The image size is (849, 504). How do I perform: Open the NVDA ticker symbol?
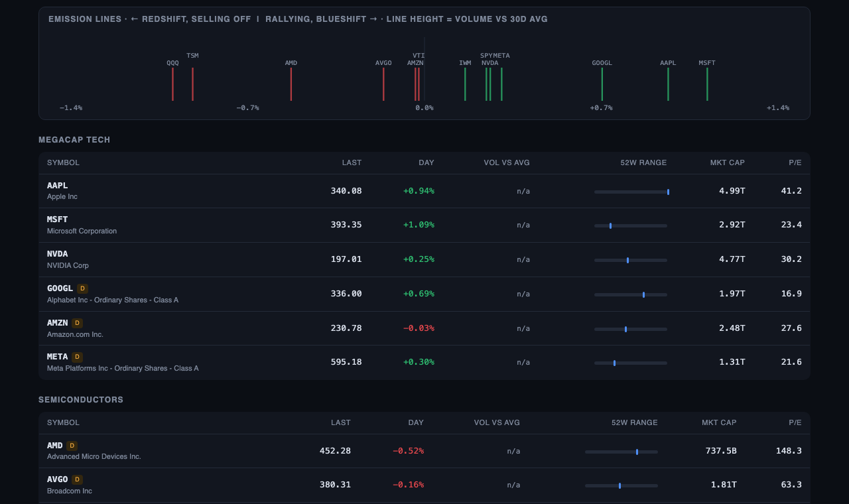[x=58, y=254]
